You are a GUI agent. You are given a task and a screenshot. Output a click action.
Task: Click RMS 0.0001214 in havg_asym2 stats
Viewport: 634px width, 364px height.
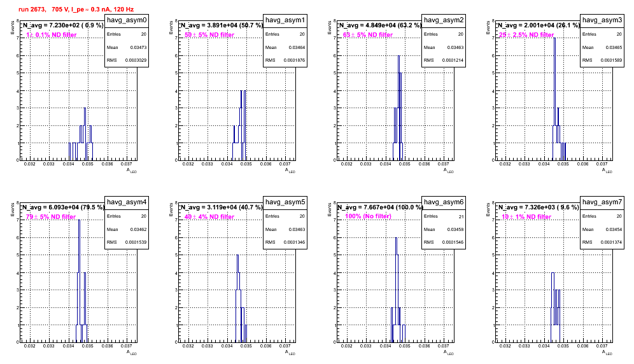point(444,60)
